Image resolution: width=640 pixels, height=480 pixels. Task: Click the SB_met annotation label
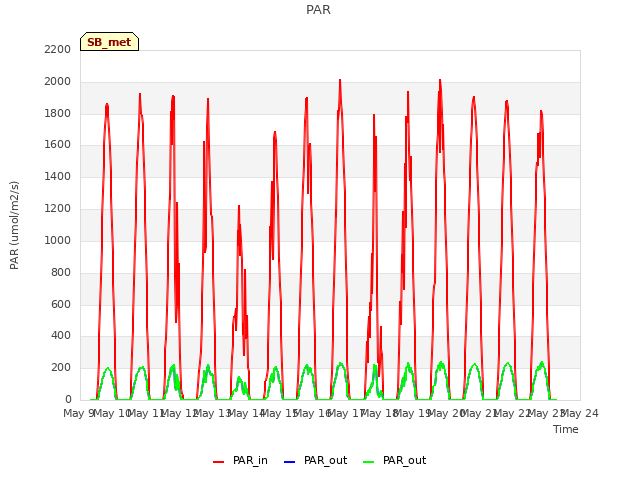(109, 42)
